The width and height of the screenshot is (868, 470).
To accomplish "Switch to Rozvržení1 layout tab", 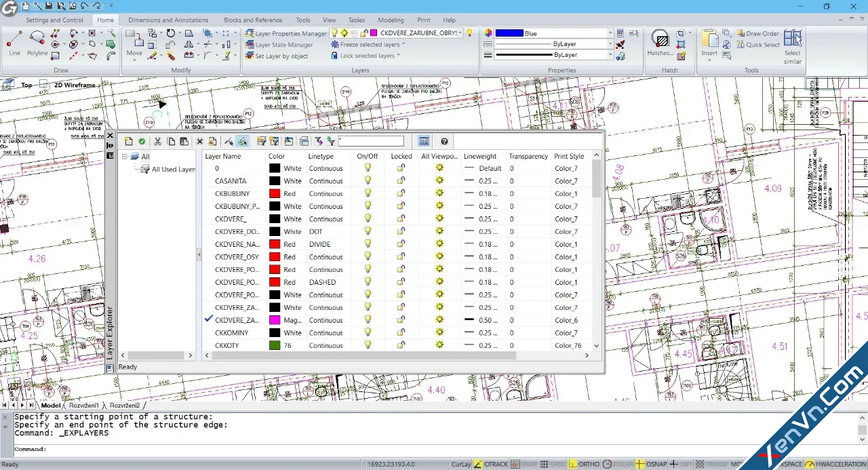I will 85,406.
